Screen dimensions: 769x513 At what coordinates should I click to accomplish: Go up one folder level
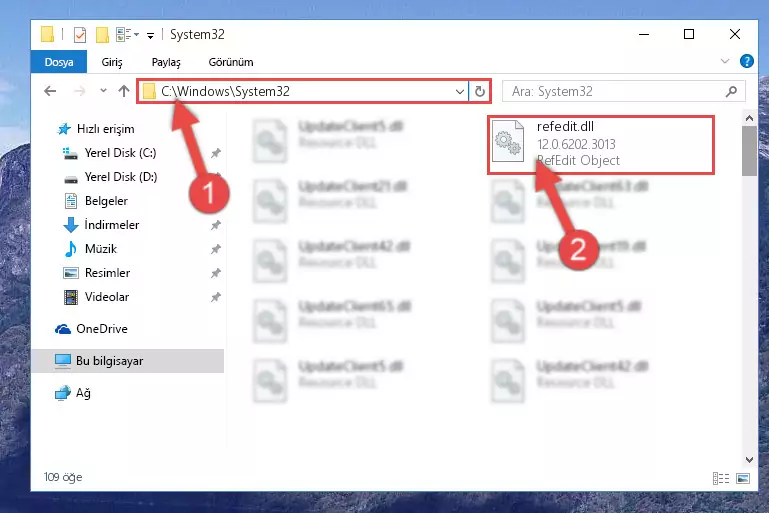pos(124,91)
